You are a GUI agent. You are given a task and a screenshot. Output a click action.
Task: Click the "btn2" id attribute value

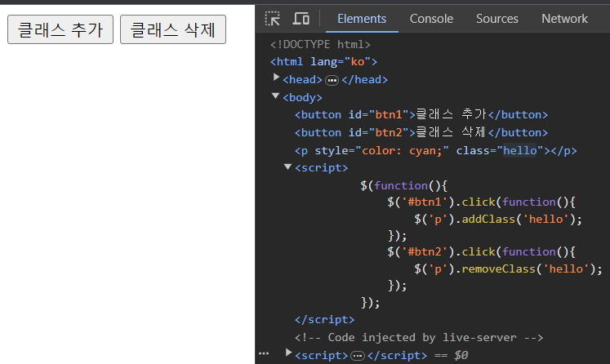pyautogui.click(x=389, y=132)
